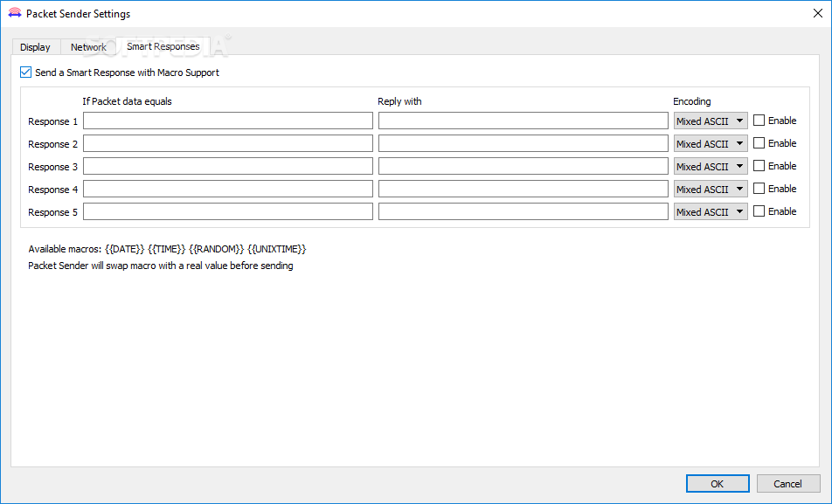Screen dimensions: 832x504
Task: Open the Response 4 encoding dropdown
Action: click(711, 189)
